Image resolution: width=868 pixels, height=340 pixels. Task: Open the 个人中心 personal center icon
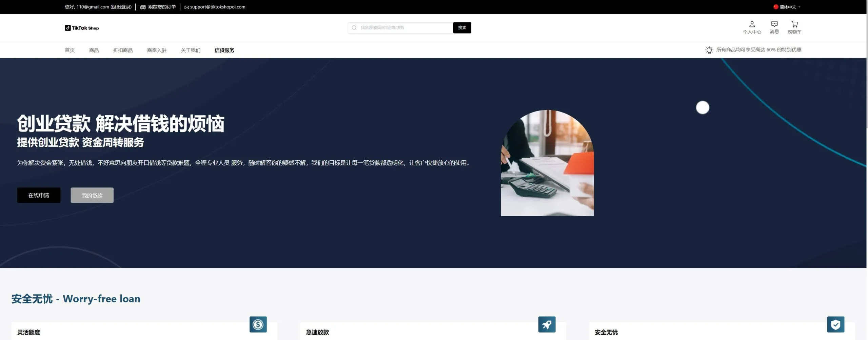752,27
